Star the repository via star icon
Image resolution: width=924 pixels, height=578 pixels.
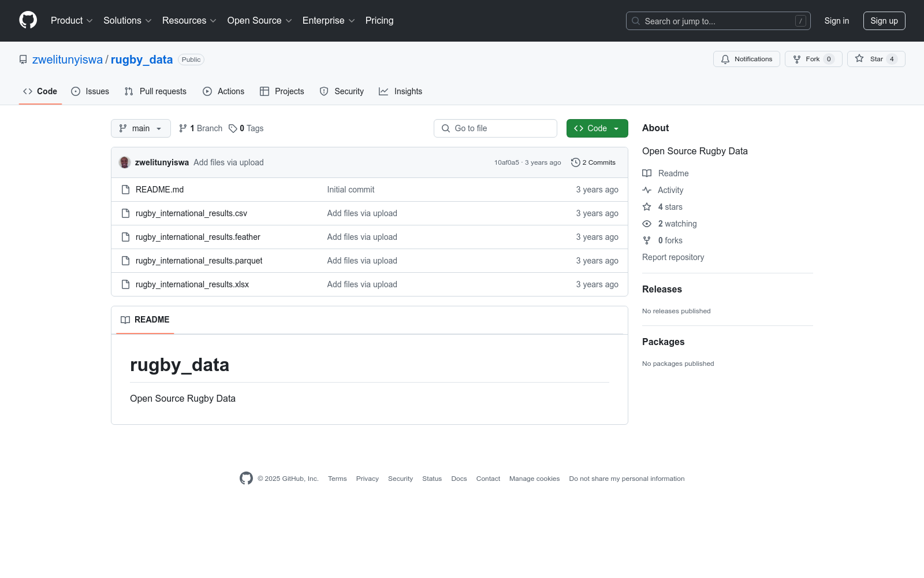859,58
